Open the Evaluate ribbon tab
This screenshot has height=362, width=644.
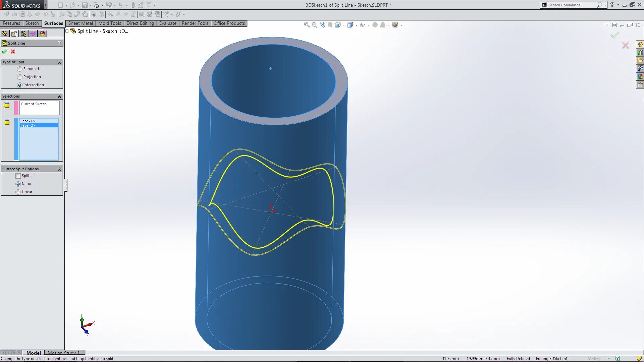(x=168, y=23)
